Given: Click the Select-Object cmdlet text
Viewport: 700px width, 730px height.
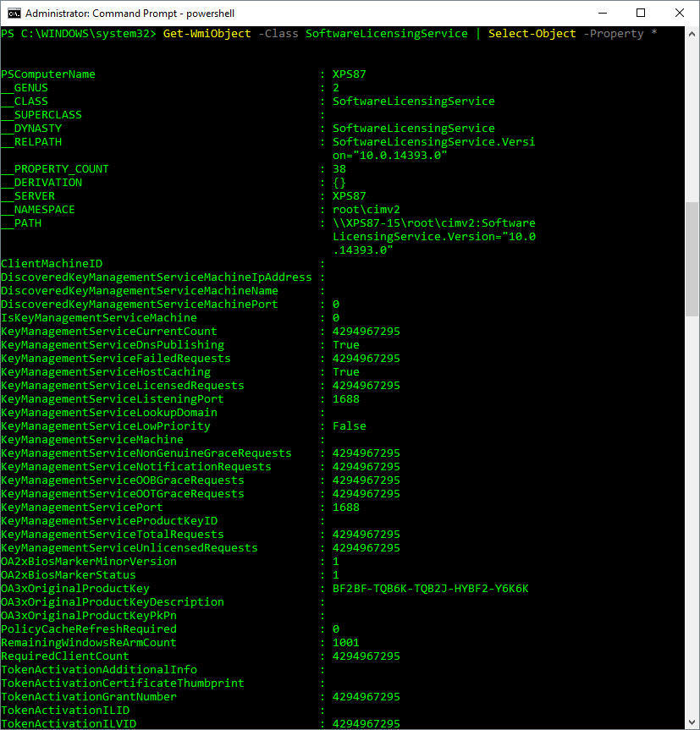Looking at the screenshot, I should [x=532, y=34].
